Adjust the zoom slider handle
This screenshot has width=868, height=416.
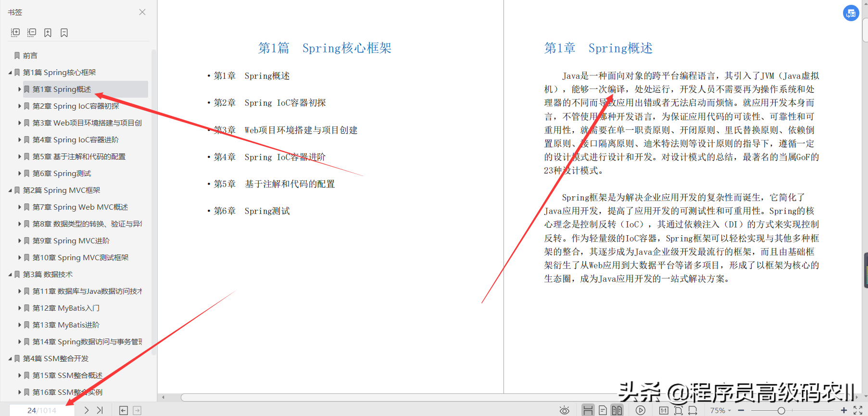(x=781, y=410)
